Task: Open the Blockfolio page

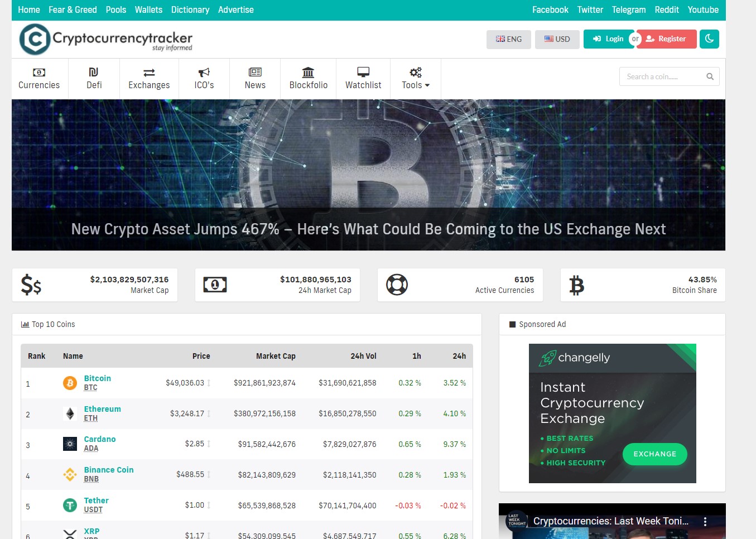Action: click(309, 79)
